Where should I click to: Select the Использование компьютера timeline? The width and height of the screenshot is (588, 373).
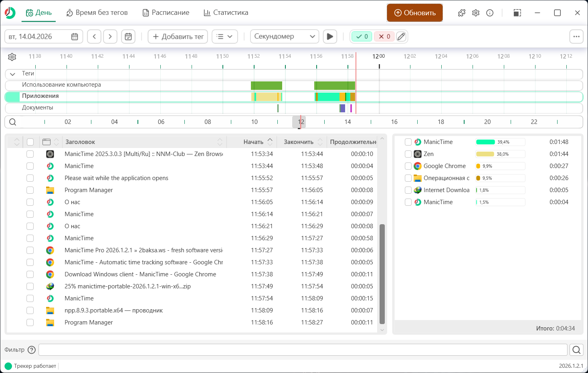[x=61, y=85]
